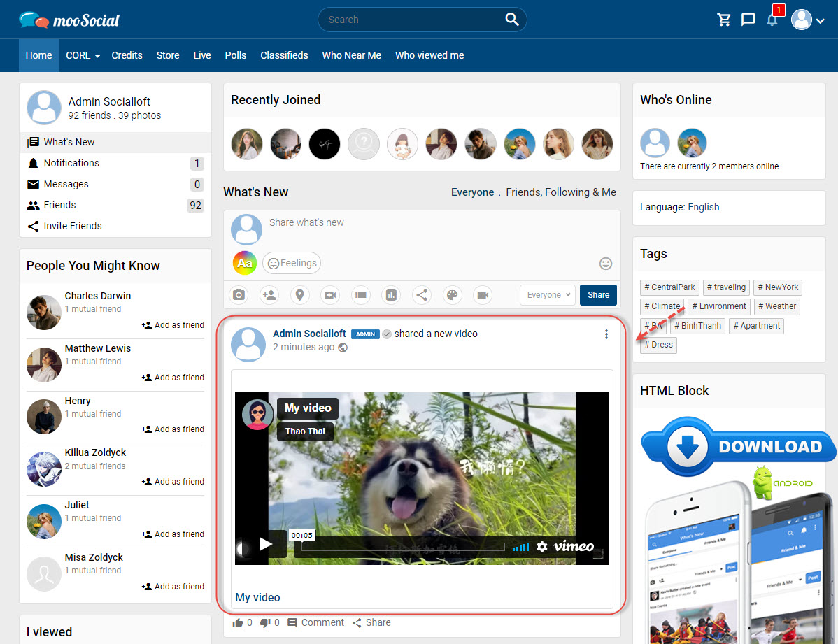
Task: Click the share-link icon in composer toolbar
Action: point(422,294)
